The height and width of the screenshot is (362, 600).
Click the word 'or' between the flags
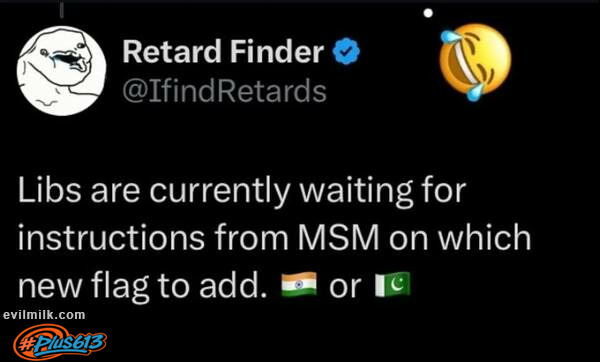(x=345, y=287)
